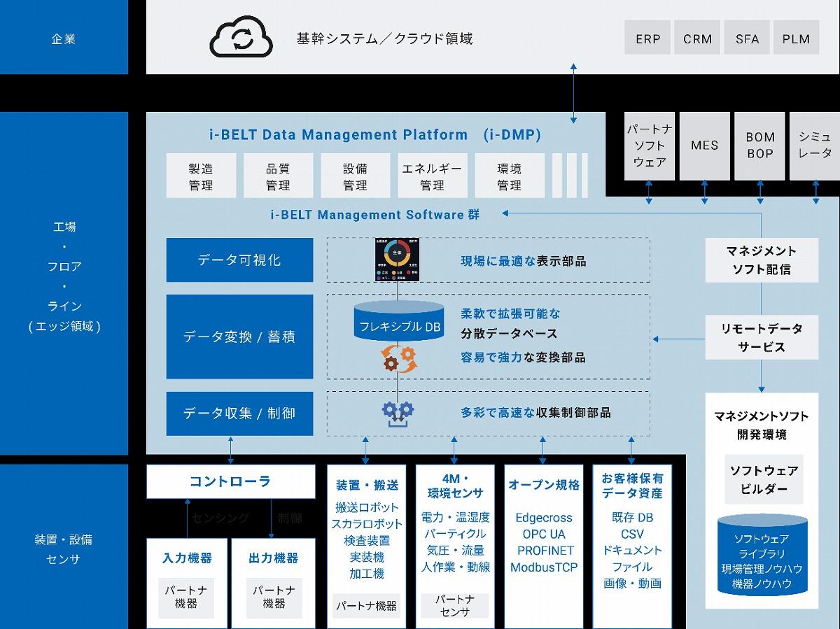This screenshot has width=840, height=629.
Task: Click the 分散データベース text
Action: [x=509, y=334]
